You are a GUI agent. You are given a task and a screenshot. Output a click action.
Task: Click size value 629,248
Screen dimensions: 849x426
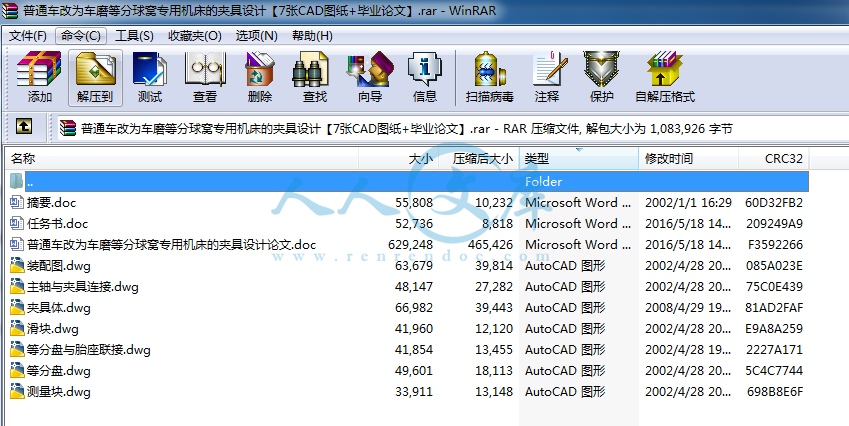410,245
